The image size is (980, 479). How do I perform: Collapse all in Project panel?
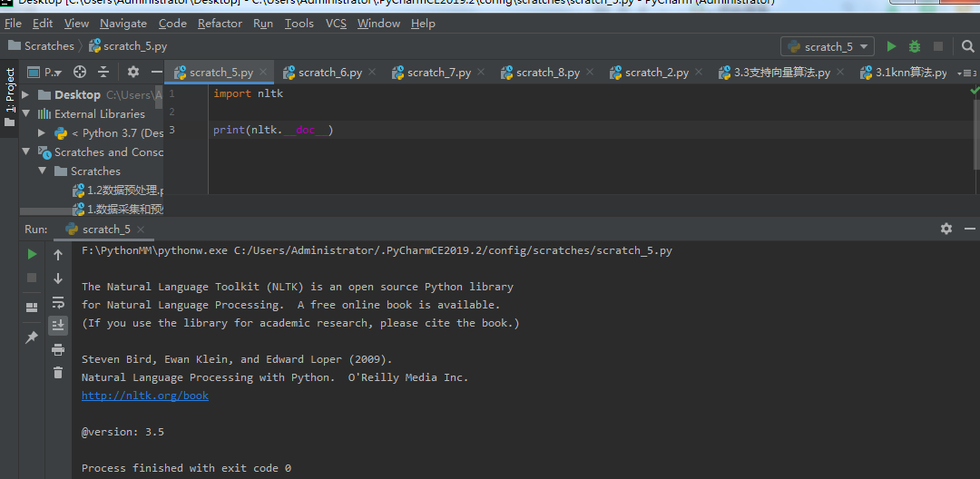103,72
